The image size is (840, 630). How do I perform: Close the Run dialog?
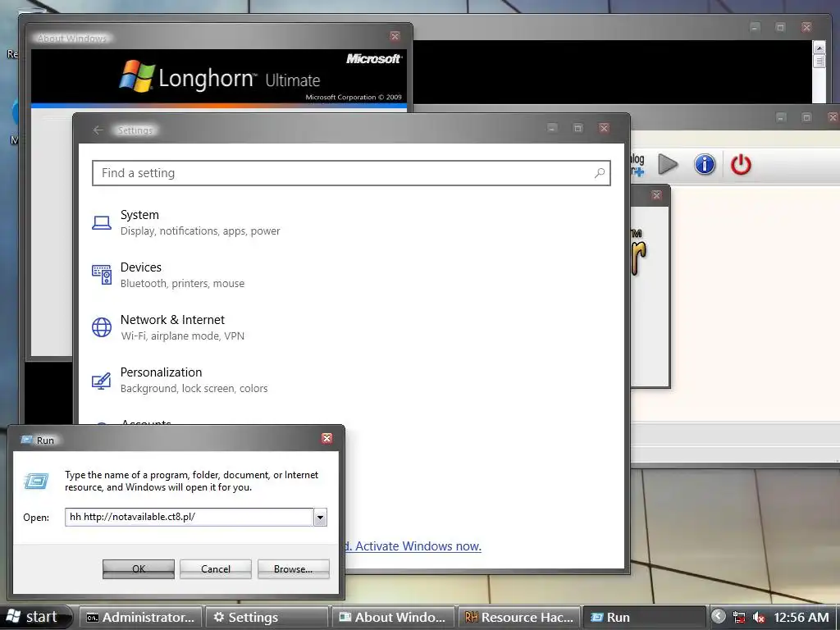(326, 438)
